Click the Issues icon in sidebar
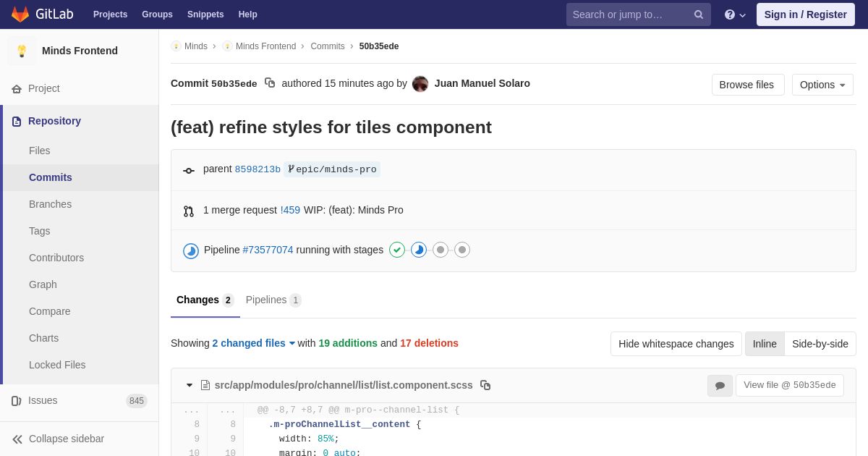Screen dimensions: 868x456 point(17,401)
